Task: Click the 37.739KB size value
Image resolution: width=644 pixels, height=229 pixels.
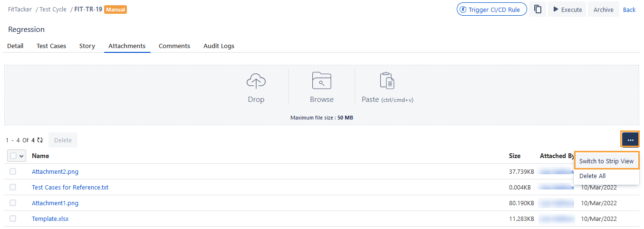Action: pos(521,171)
